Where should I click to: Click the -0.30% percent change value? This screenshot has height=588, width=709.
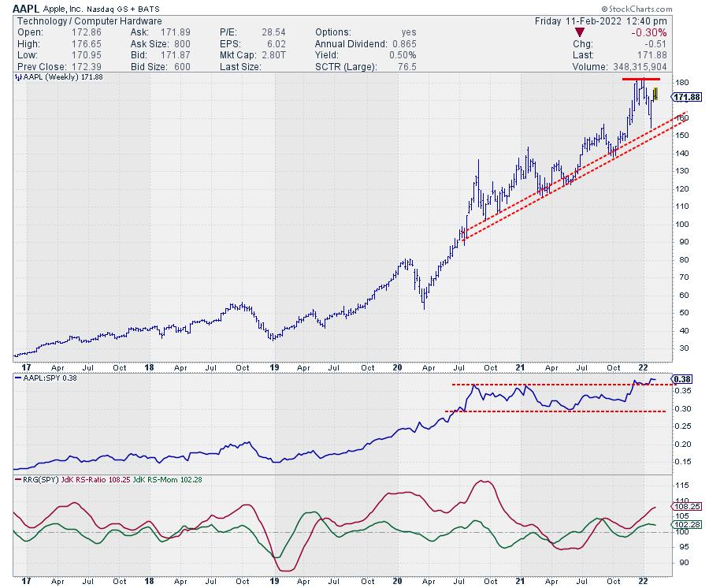pyautogui.click(x=651, y=32)
